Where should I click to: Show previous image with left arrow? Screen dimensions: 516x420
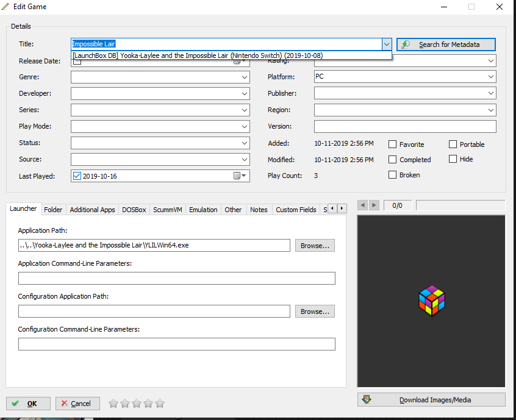(363, 205)
